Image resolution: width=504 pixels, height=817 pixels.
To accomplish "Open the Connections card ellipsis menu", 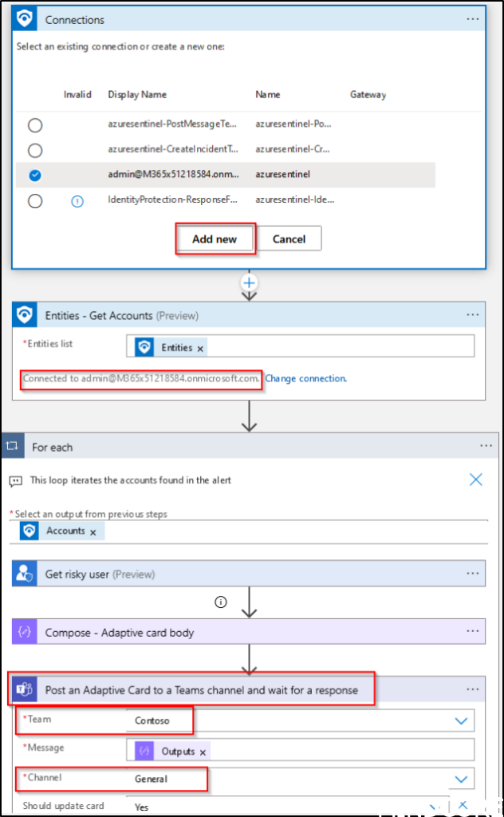I will [473, 20].
